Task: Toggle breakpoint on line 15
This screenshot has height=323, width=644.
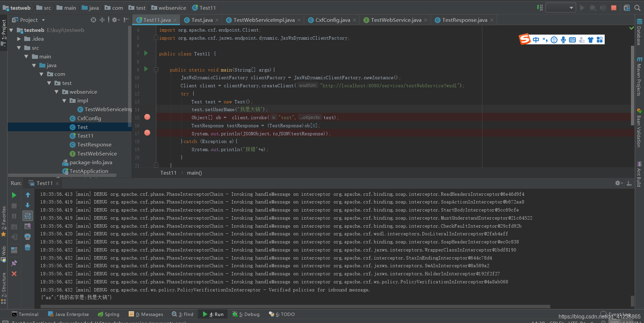Action: point(147,117)
